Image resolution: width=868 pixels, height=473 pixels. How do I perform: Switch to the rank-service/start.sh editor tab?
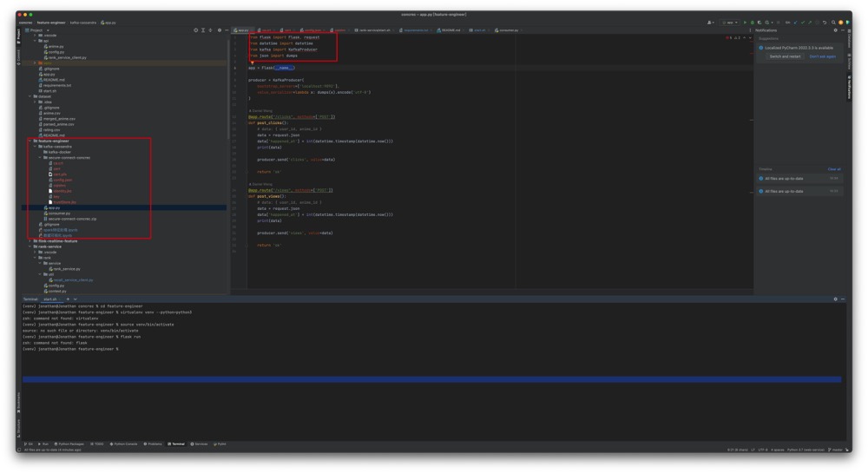click(x=373, y=30)
